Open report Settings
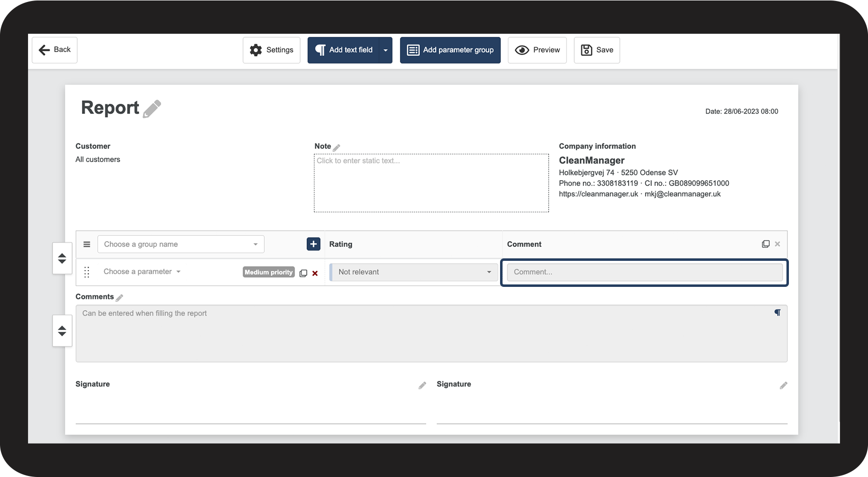 (x=271, y=50)
